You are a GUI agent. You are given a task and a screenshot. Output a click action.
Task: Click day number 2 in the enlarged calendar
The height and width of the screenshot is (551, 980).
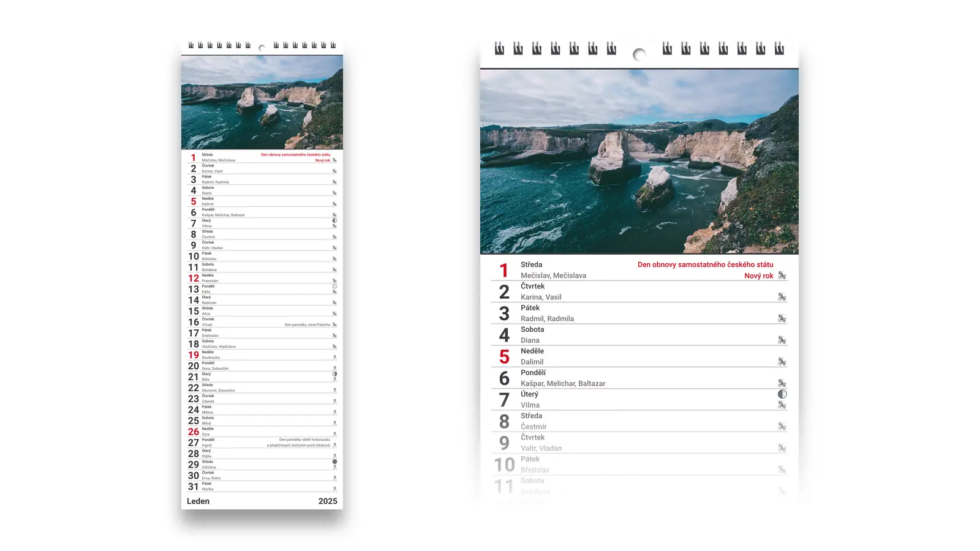click(x=504, y=292)
